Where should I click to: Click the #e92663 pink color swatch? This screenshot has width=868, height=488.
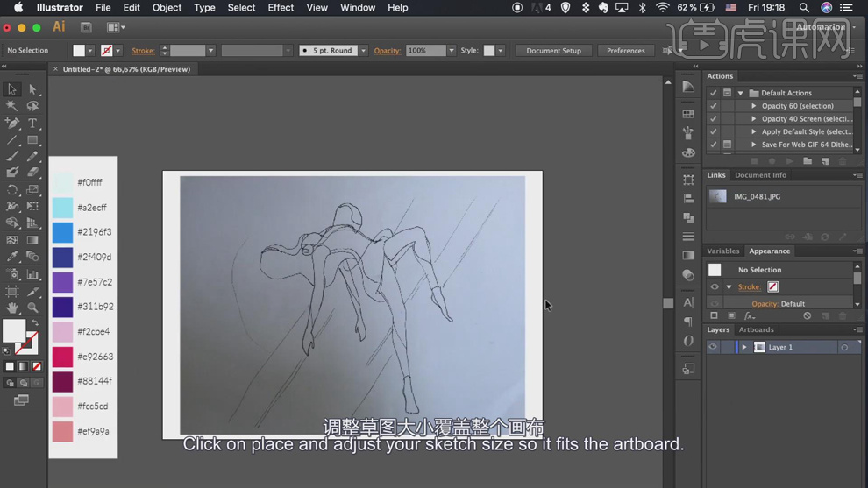coord(62,357)
